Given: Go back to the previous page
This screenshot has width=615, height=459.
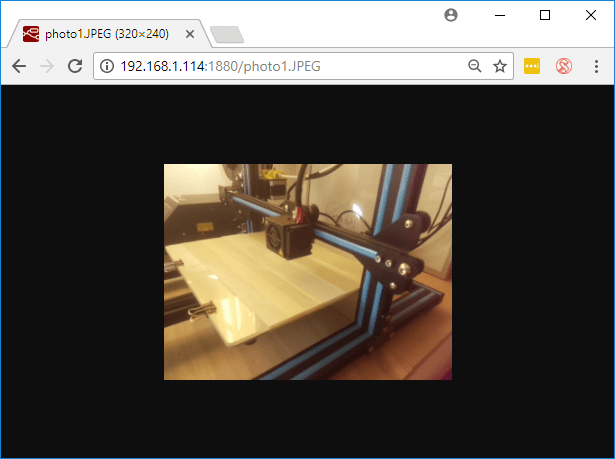Looking at the screenshot, I should 18,66.
